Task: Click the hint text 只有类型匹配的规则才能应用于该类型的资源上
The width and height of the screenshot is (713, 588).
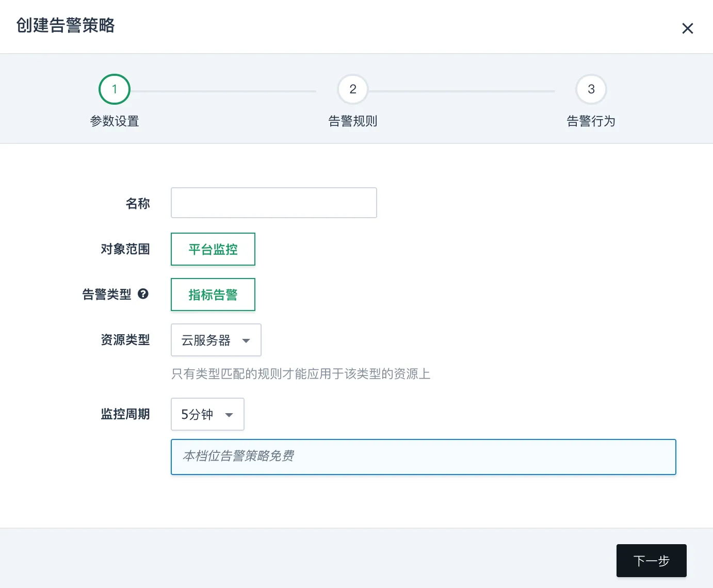Action: click(301, 374)
